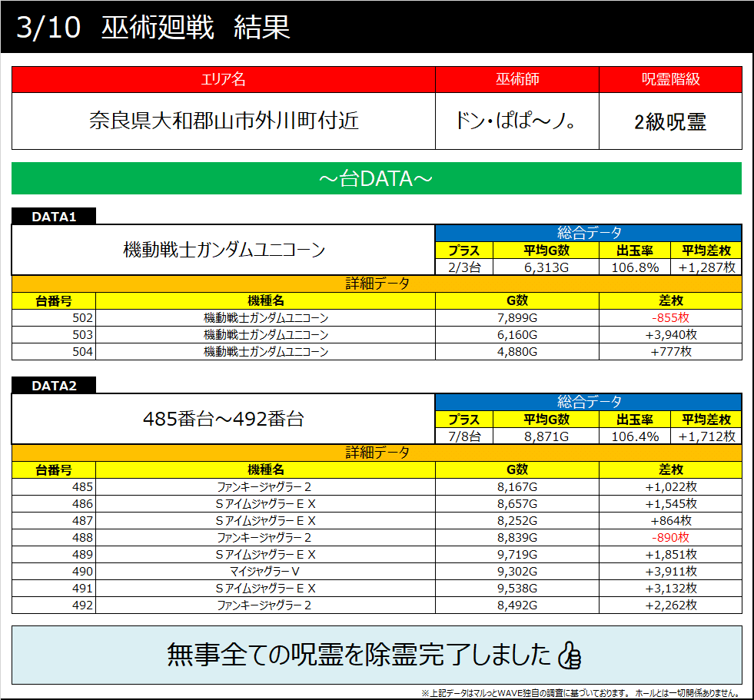Screen dimensions: 754x700
Task: Select the '7,899G' cell in row 502
Action: pos(517,318)
